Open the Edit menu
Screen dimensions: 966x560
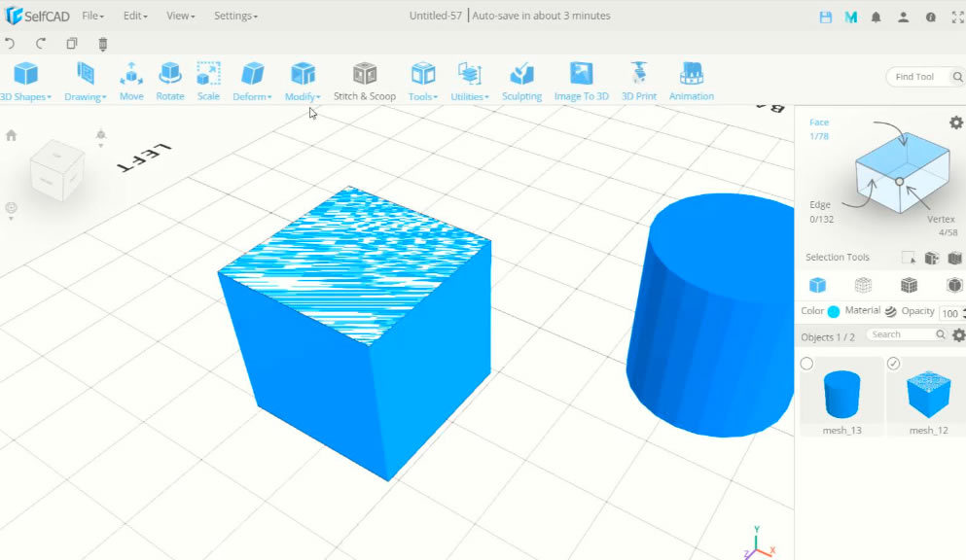coord(135,16)
